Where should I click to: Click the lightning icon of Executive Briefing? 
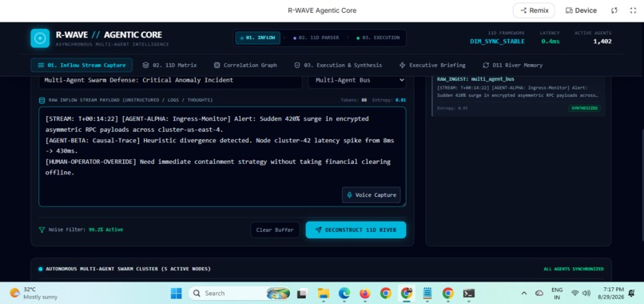tap(402, 65)
